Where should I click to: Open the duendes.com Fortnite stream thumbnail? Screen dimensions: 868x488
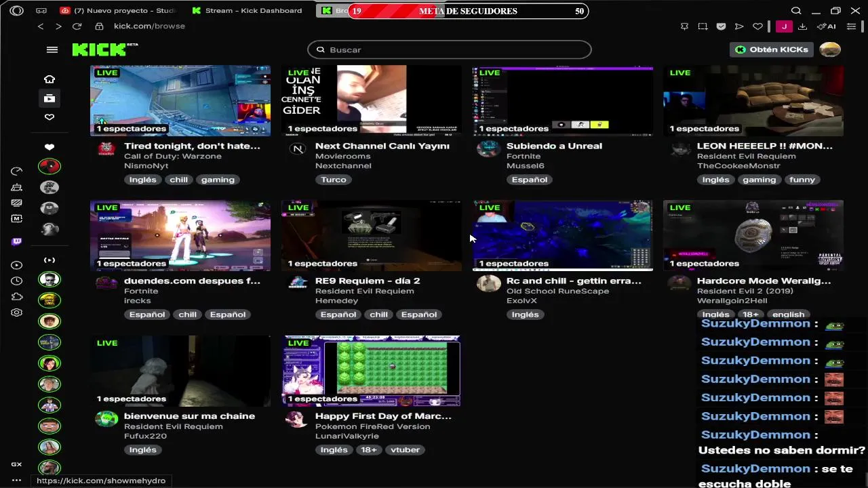[180, 236]
